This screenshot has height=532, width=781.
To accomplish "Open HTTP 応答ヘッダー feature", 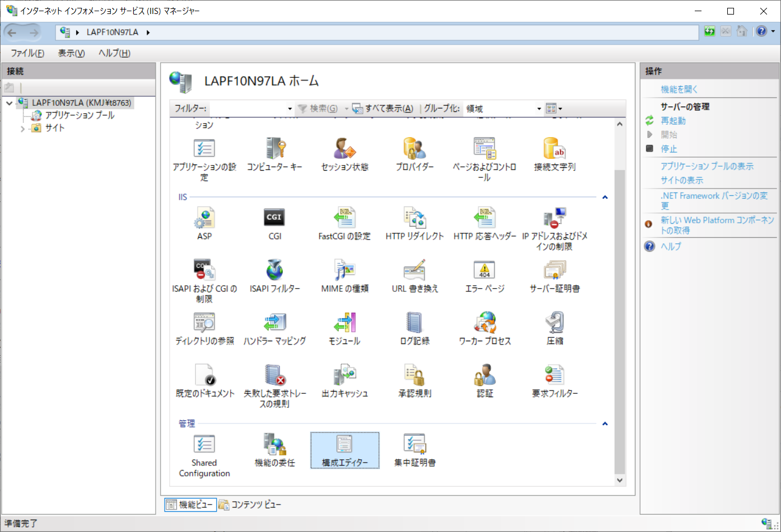I will pos(485,224).
